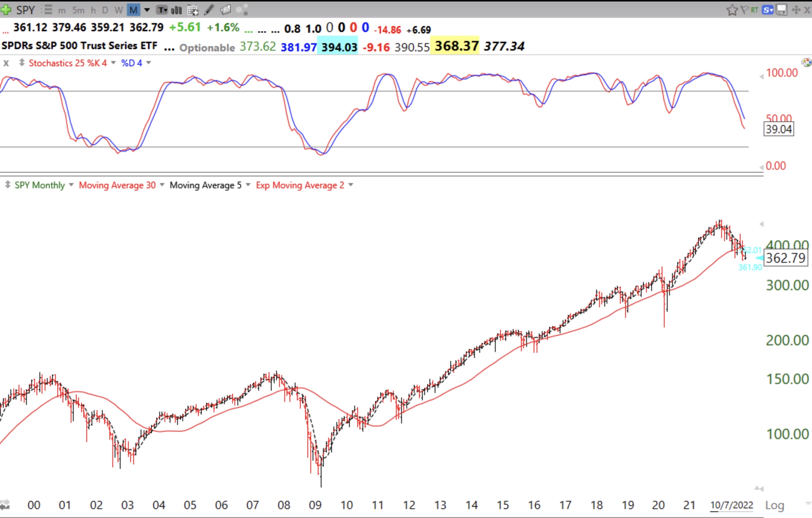
Task: Click the star favorite icon
Action: pyautogui.click(x=732, y=10)
